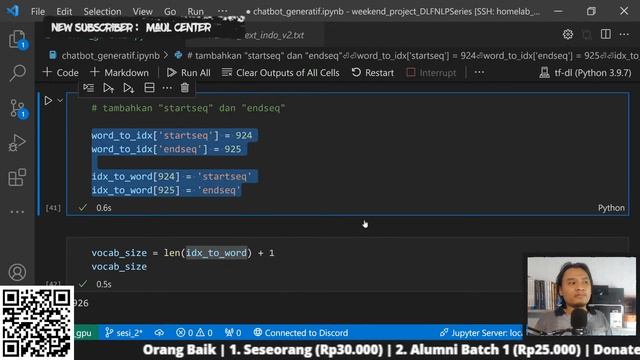This screenshot has height=360, width=640.
Task: Open the Run menu
Action: (x=196, y=11)
